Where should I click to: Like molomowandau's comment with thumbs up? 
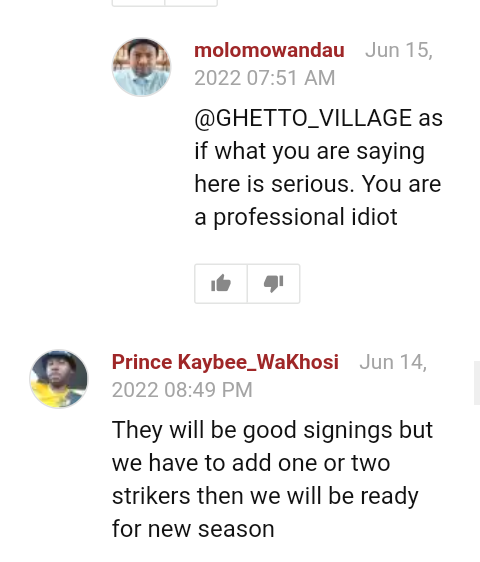tap(221, 284)
